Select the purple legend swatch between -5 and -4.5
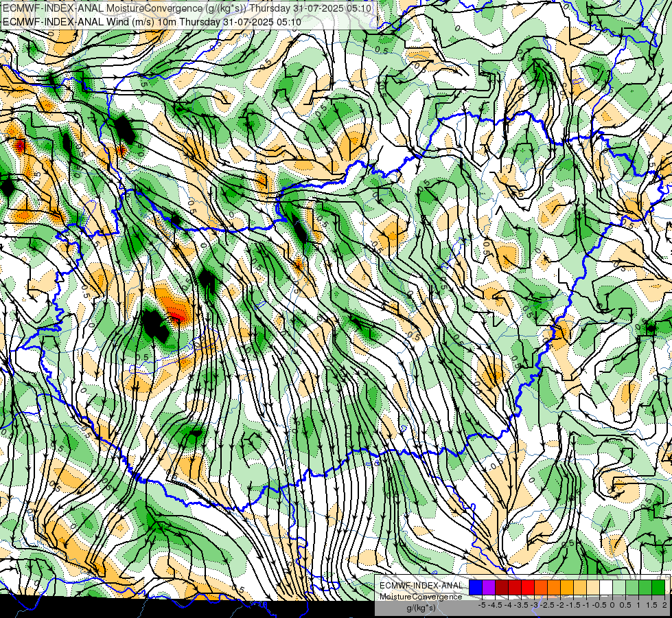Image resolution: width=672 pixels, height=618 pixels. pos(489,587)
